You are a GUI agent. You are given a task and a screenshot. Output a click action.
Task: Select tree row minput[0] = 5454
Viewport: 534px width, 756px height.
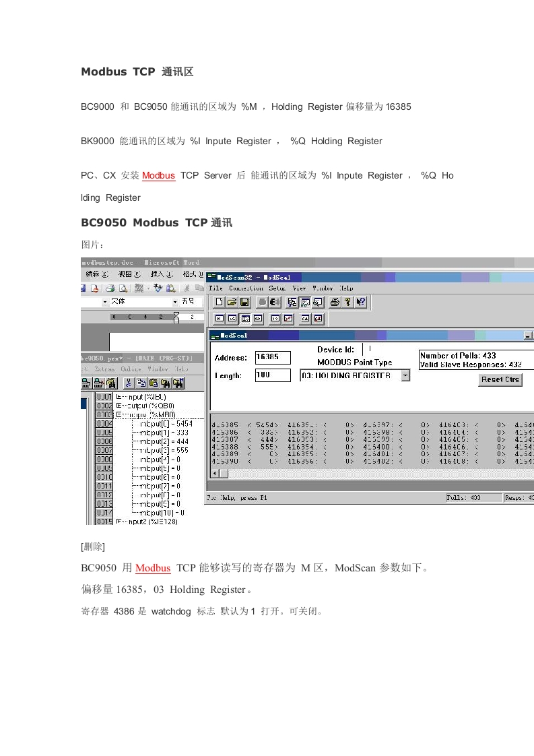[x=166, y=424]
